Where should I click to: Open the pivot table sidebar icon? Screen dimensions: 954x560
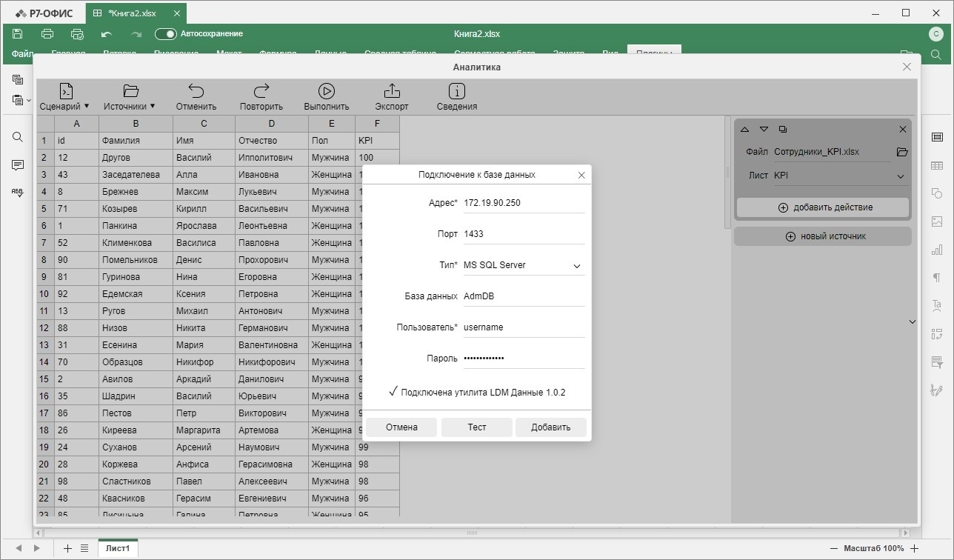point(937,333)
